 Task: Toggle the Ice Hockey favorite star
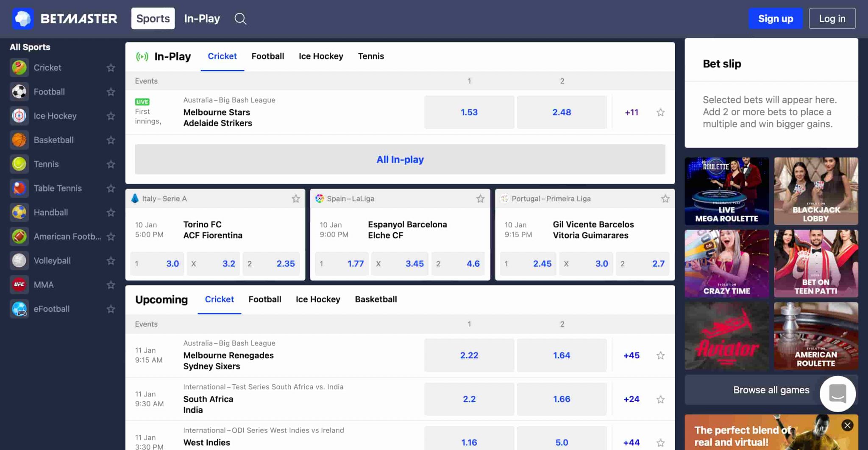click(111, 116)
